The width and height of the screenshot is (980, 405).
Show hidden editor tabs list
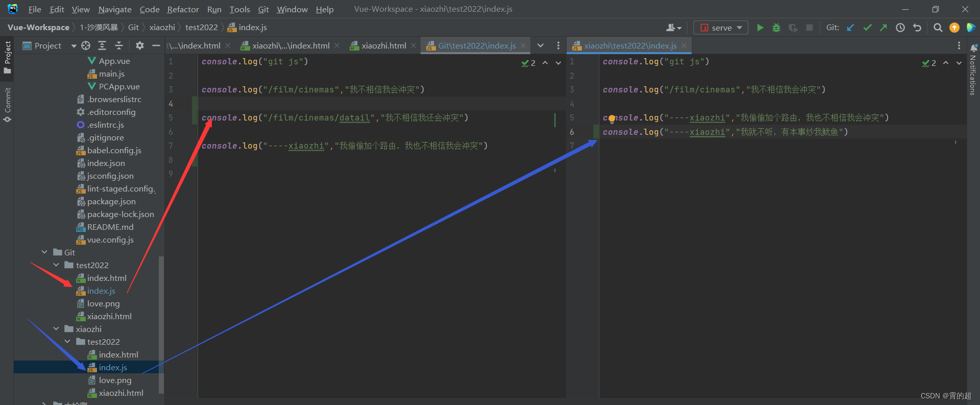(541, 45)
